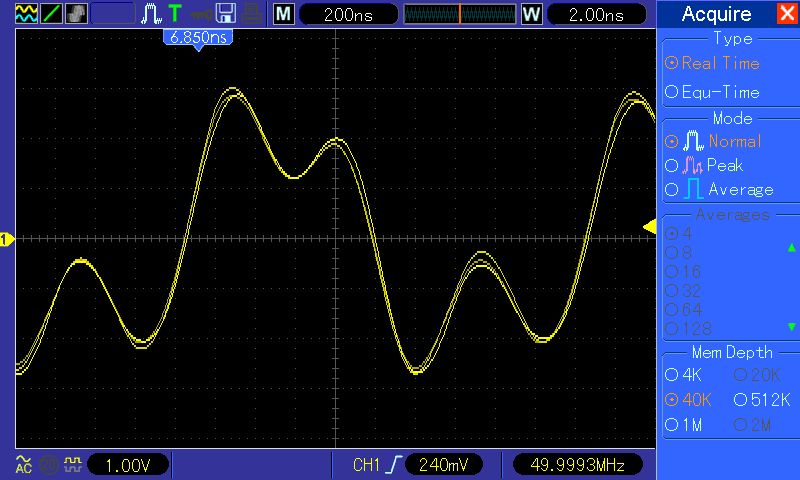Select Equ-Time acquisition type
The width and height of the screenshot is (800, 480).
click(x=712, y=92)
